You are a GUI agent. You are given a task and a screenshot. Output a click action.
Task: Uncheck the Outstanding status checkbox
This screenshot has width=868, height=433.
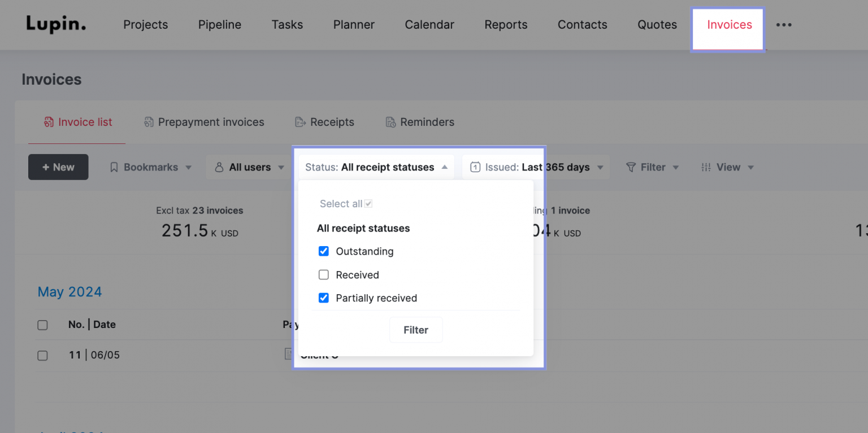324,251
